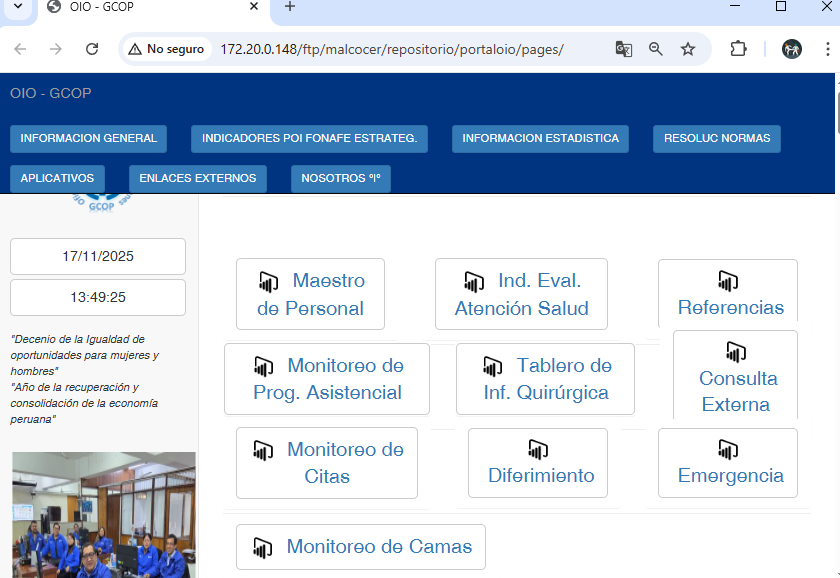Open the APLICATIVOS menu
The height and width of the screenshot is (578, 840).
point(57,179)
